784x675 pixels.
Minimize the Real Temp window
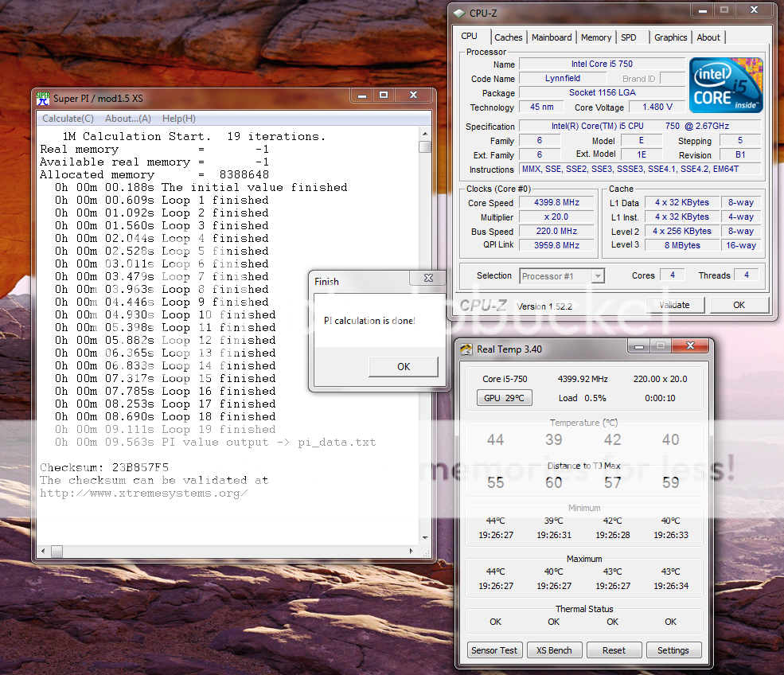pyautogui.click(x=638, y=347)
